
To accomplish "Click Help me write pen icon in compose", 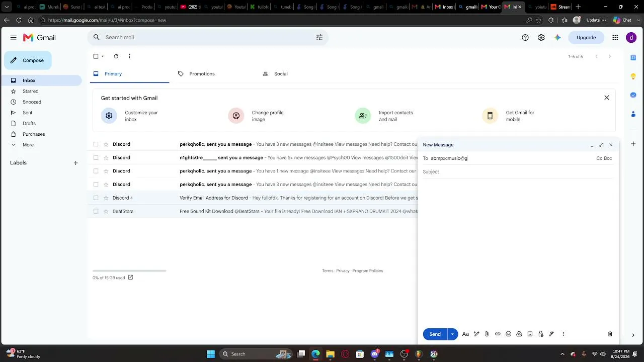I will (476, 334).
